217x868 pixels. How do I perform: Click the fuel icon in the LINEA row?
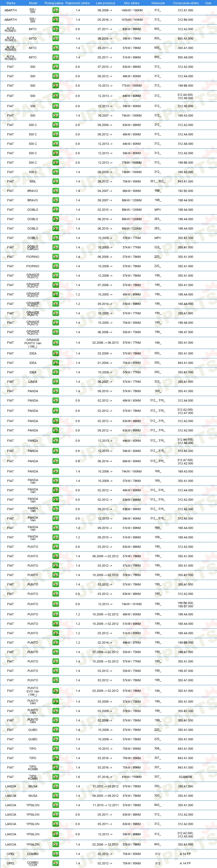pyautogui.click(x=56, y=382)
